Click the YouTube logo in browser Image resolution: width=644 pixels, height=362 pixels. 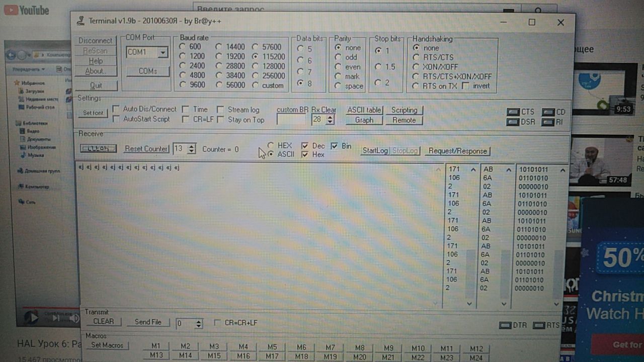point(26,10)
